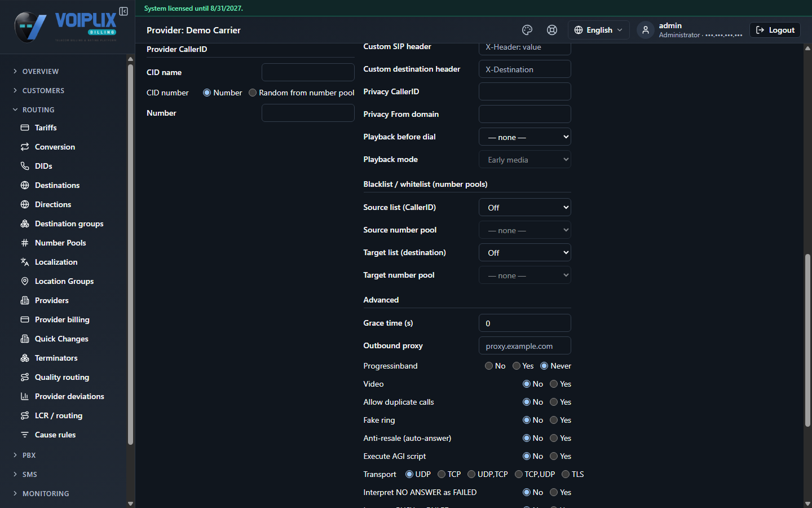Click the Destinations globe icon
This screenshot has height=508, width=812.
(25, 185)
